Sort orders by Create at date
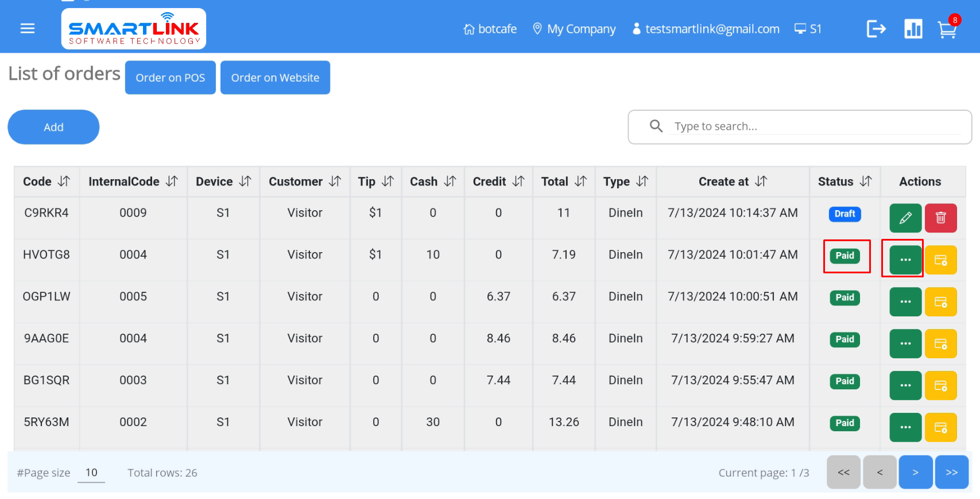The height and width of the screenshot is (499, 980). 761,181
